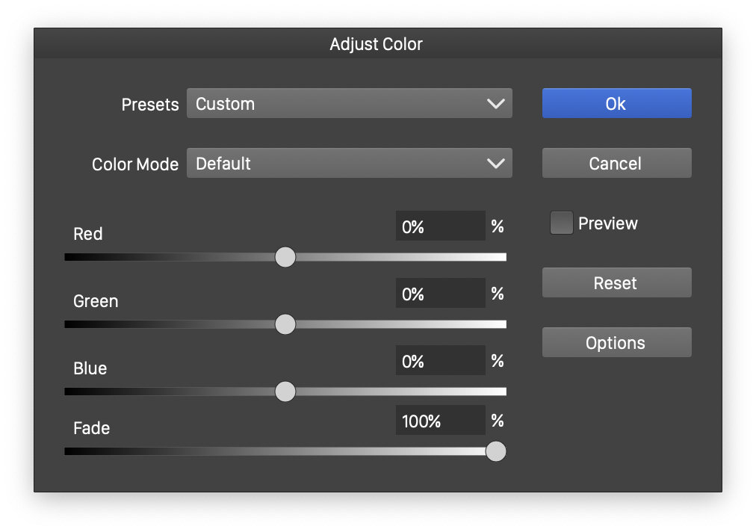Click the white right end of Green slider track
The width and height of the screenshot is (756, 532).
pos(501,324)
